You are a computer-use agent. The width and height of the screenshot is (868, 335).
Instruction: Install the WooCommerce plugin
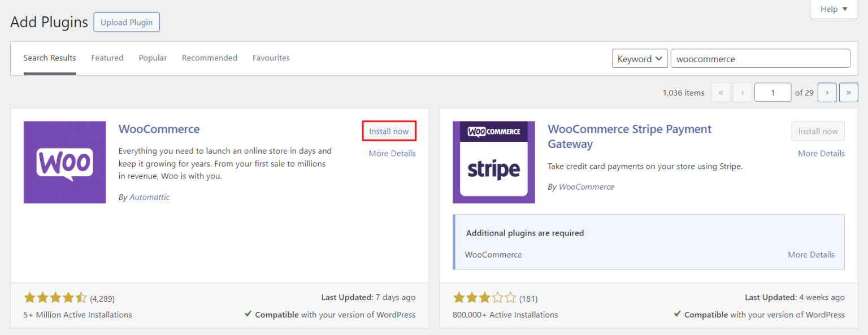[x=389, y=130]
